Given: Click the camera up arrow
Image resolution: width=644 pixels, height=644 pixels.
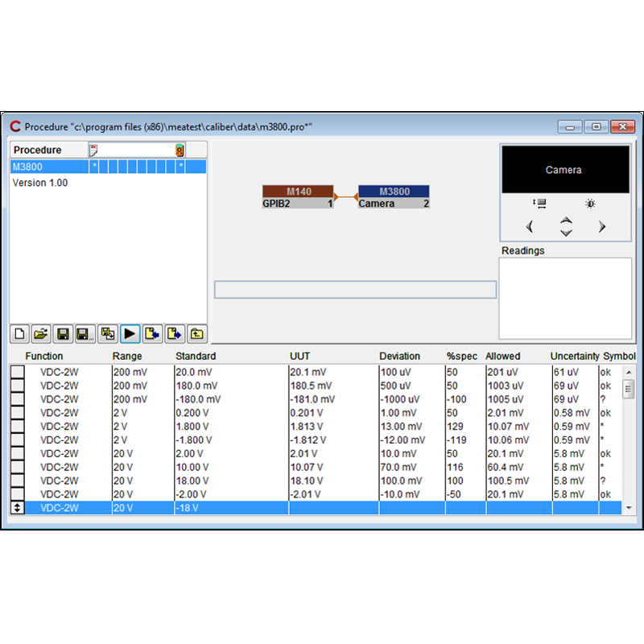Looking at the screenshot, I should pos(566,220).
